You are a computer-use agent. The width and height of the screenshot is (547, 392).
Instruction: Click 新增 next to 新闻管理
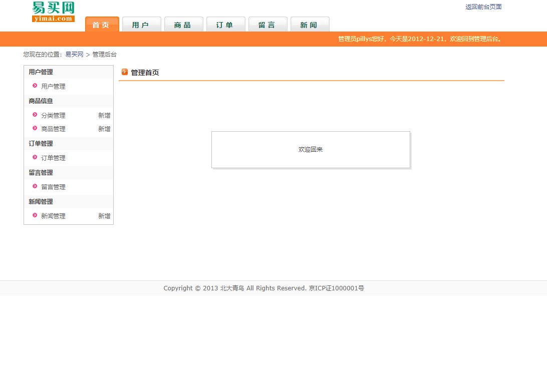(x=104, y=216)
